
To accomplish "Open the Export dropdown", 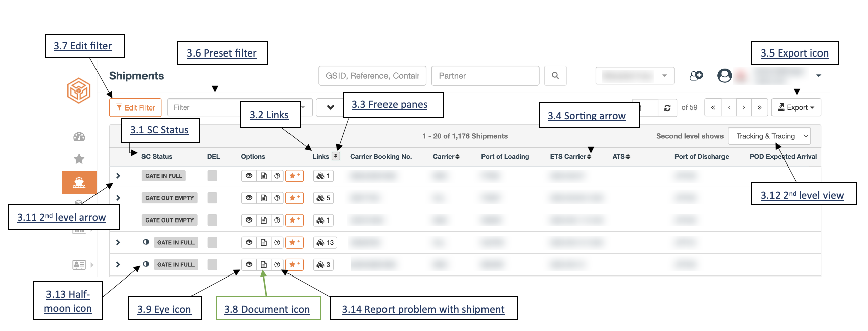I will click(796, 107).
